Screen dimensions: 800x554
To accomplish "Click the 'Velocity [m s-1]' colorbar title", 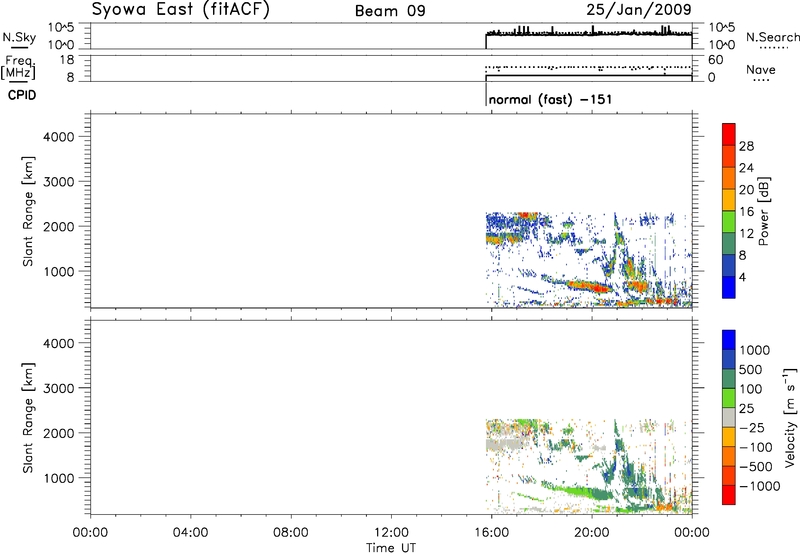I will (x=790, y=417).
